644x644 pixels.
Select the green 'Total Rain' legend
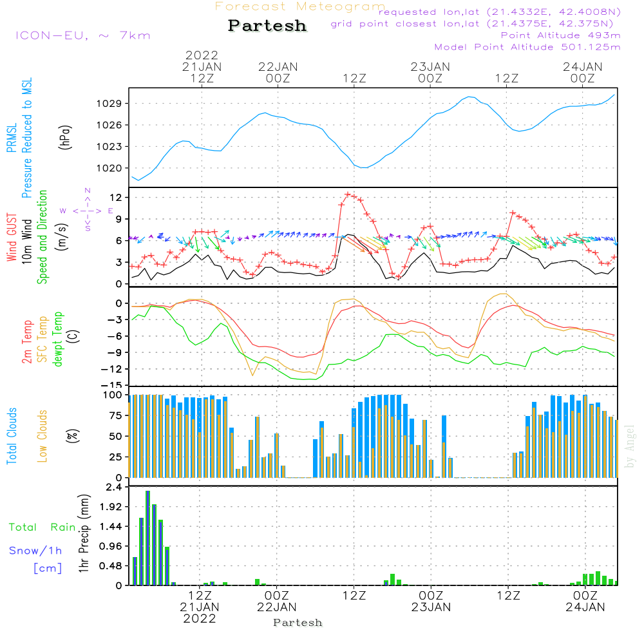(x=43, y=527)
